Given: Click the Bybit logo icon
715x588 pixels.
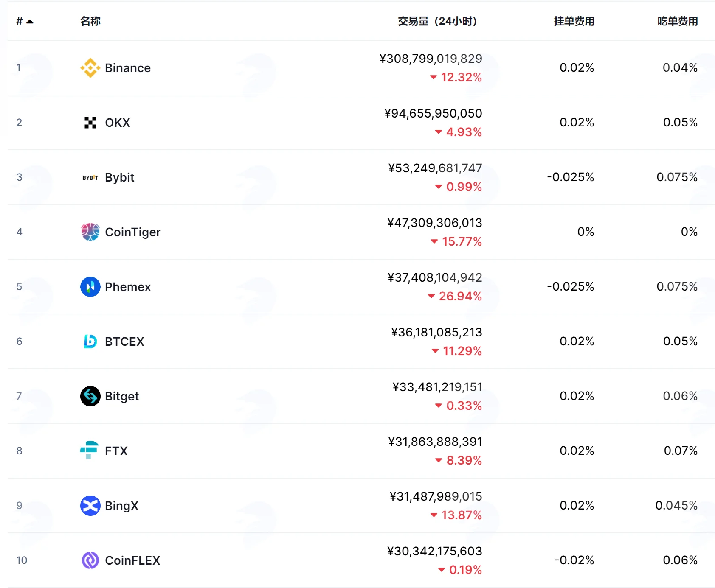Looking at the screenshot, I should (90, 178).
